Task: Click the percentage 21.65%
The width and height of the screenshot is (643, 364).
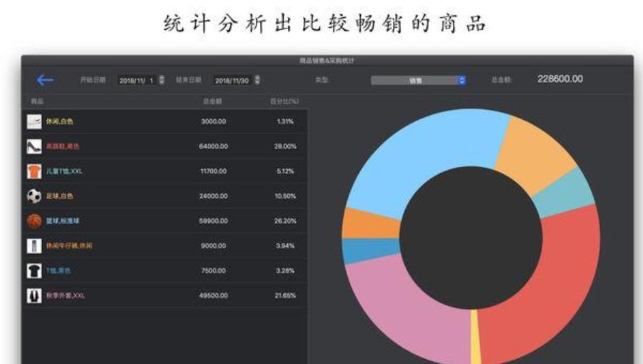Action: coord(285,295)
